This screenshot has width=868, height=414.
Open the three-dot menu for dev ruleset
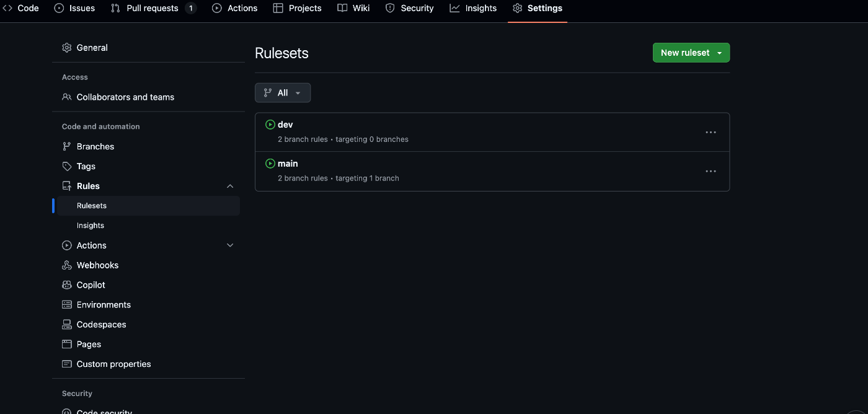[x=711, y=132]
